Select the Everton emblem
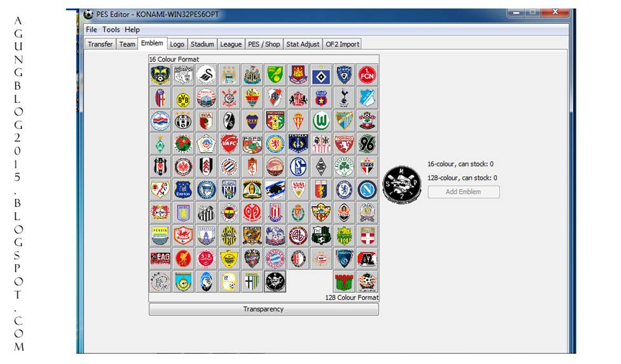Screen dimensions: 621x364 tap(183, 189)
